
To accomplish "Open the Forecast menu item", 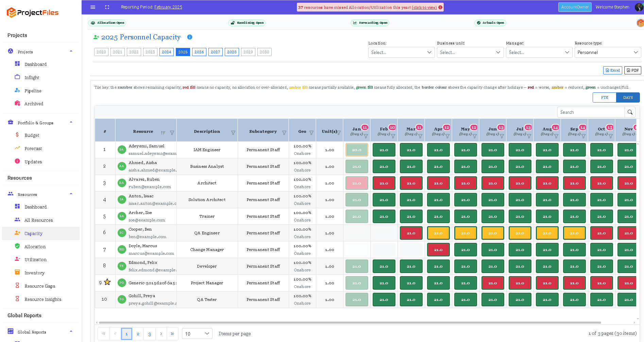I will [33, 148].
